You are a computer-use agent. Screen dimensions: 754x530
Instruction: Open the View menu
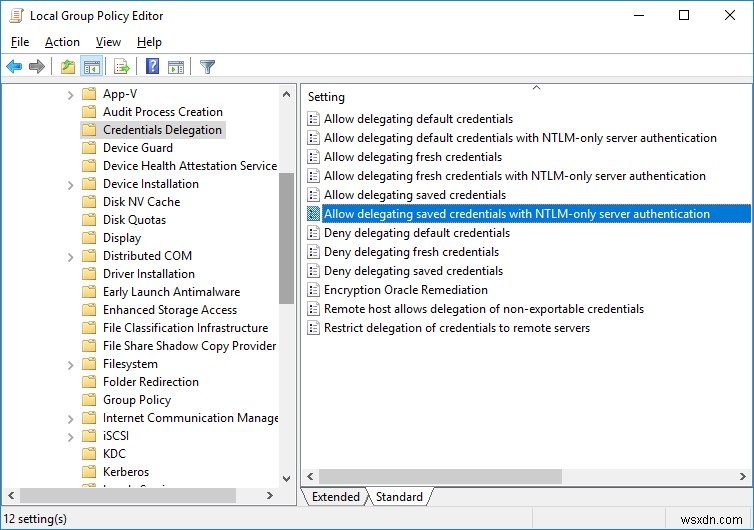pyautogui.click(x=108, y=42)
